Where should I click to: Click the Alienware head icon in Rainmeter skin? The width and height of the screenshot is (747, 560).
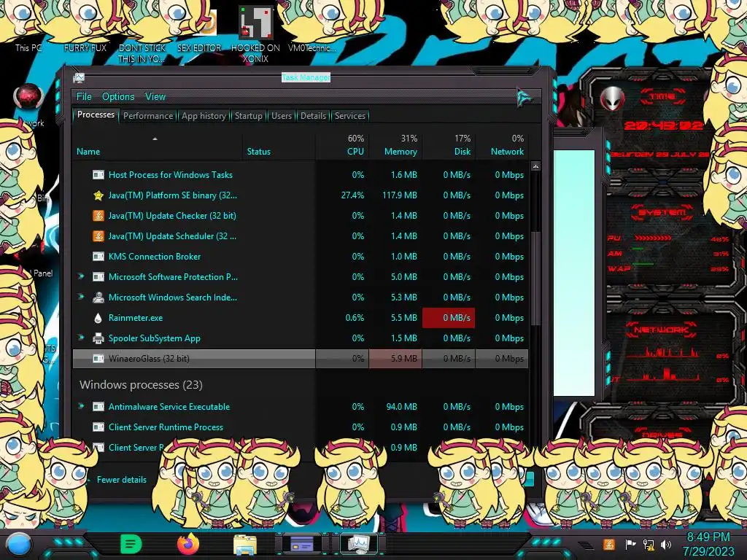click(612, 98)
